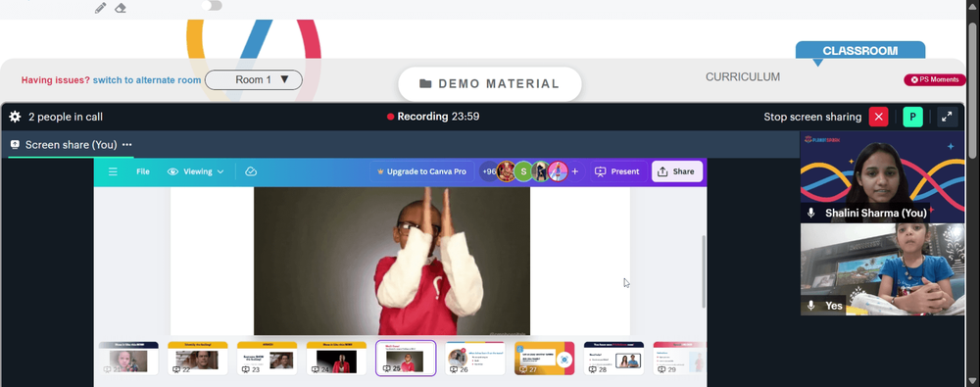The width and height of the screenshot is (980, 387).
Task: Open Screen share three-dots options
Action: point(126,144)
